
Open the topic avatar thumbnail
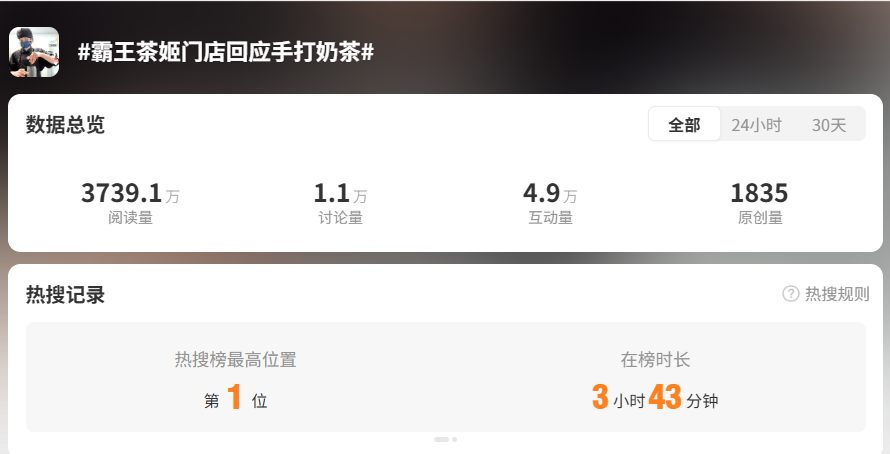coord(34,52)
